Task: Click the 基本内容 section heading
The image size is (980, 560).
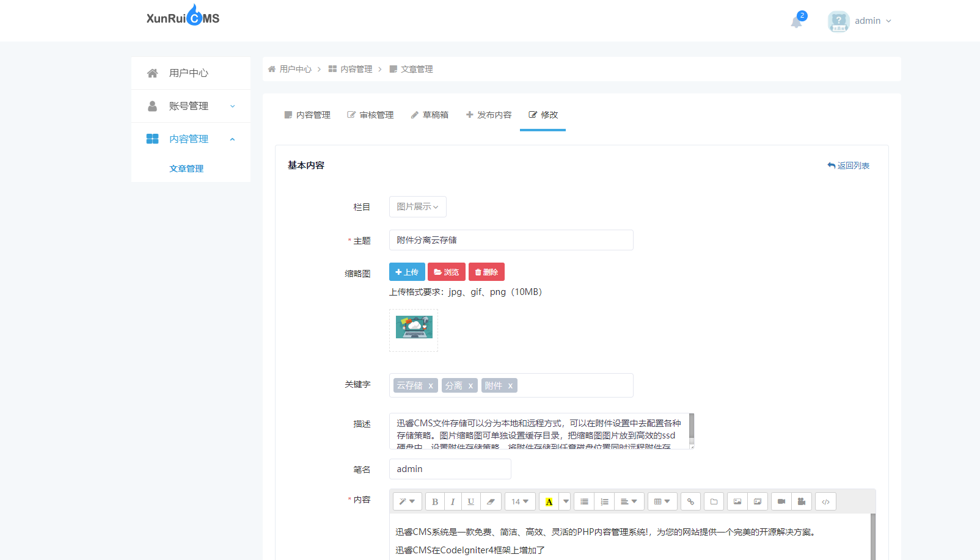Action: pyautogui.click(x=306, y=165)
